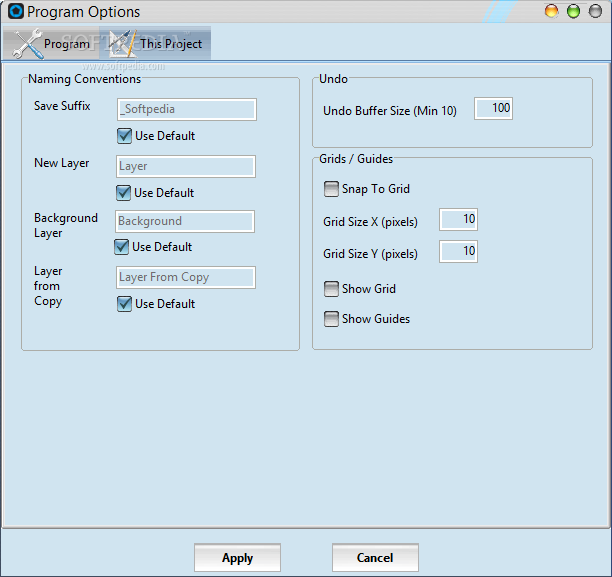Screen dimensions: 612x577
Task: Click the Cancel button
Action: [375, 557]
